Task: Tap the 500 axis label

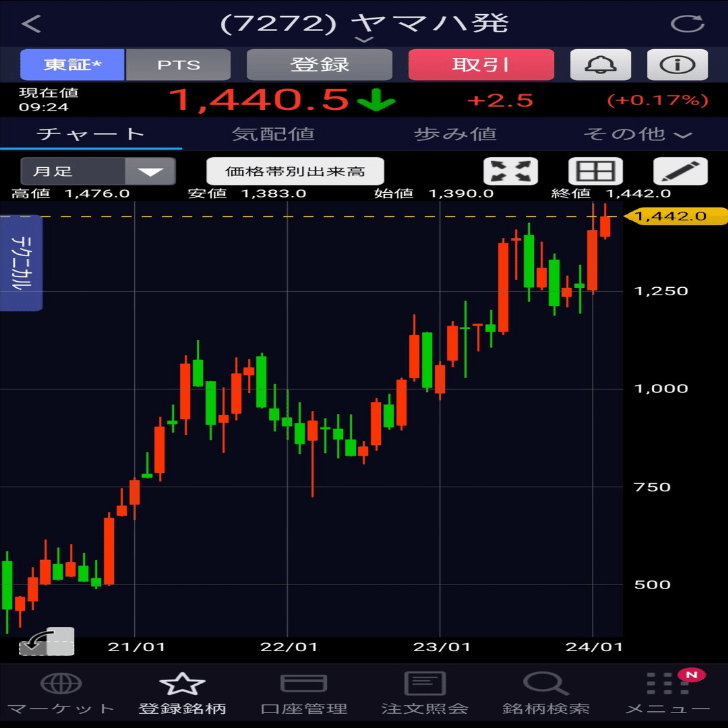Action: (653, 584)
